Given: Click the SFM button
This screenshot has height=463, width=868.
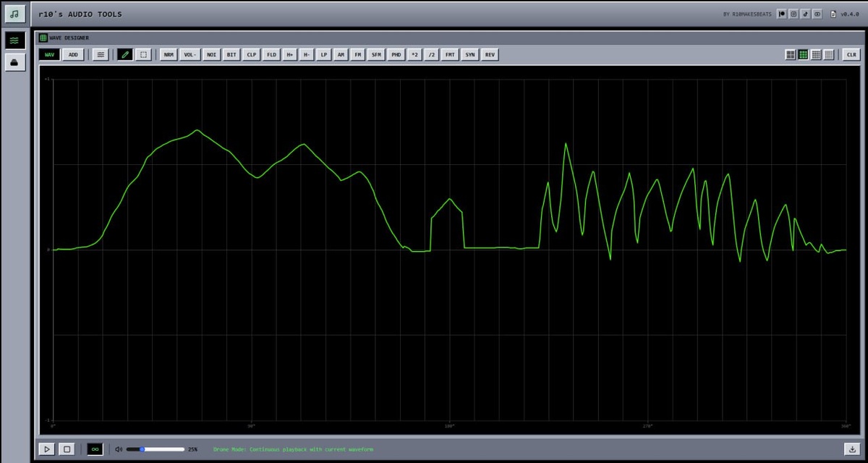Looking at the screenshot, I should 376,54.
